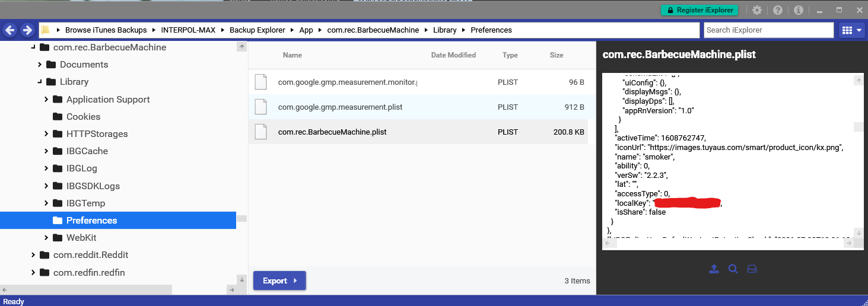Screen dimensions: 868x306
Task: Click the Export button
Action: (x=279, y=280)
